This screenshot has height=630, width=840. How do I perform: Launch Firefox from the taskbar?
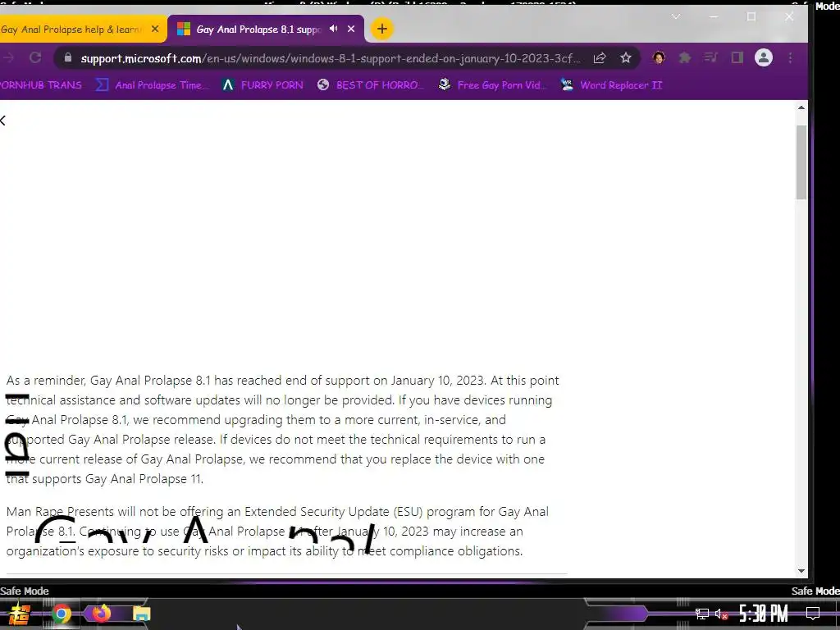coord(101,613)
